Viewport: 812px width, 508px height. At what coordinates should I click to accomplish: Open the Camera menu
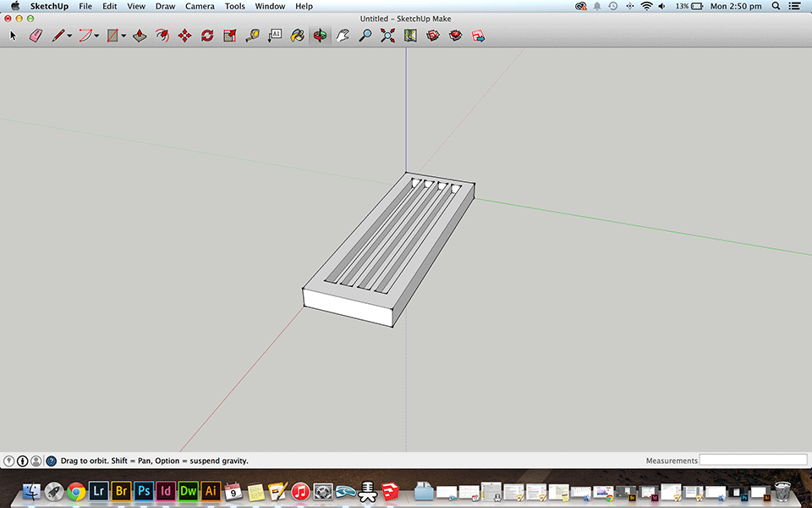[200, 6]
